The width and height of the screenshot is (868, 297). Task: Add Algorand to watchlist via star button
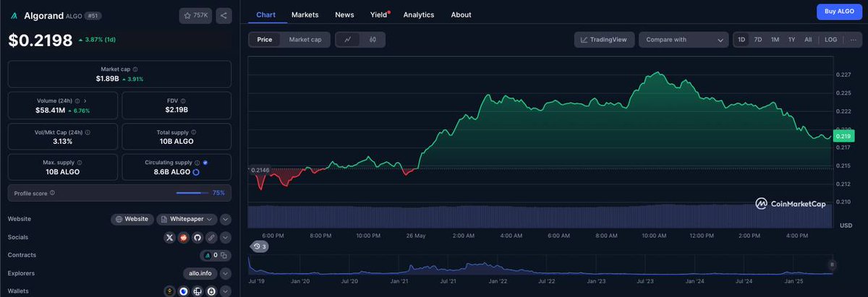(195, 15)
